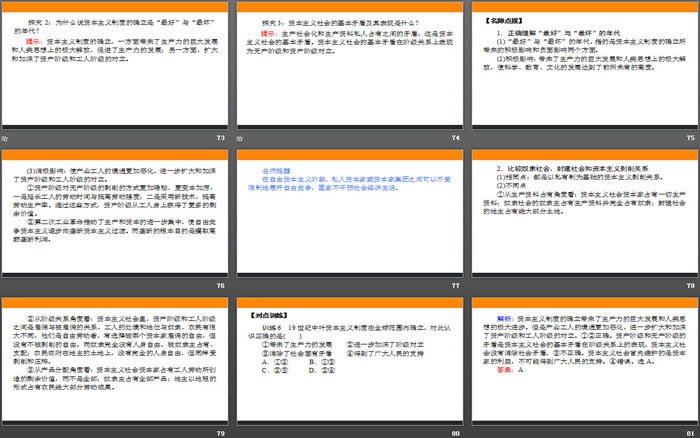Click the slide number 80 label

pyautogui.click(x=455, y=435)
